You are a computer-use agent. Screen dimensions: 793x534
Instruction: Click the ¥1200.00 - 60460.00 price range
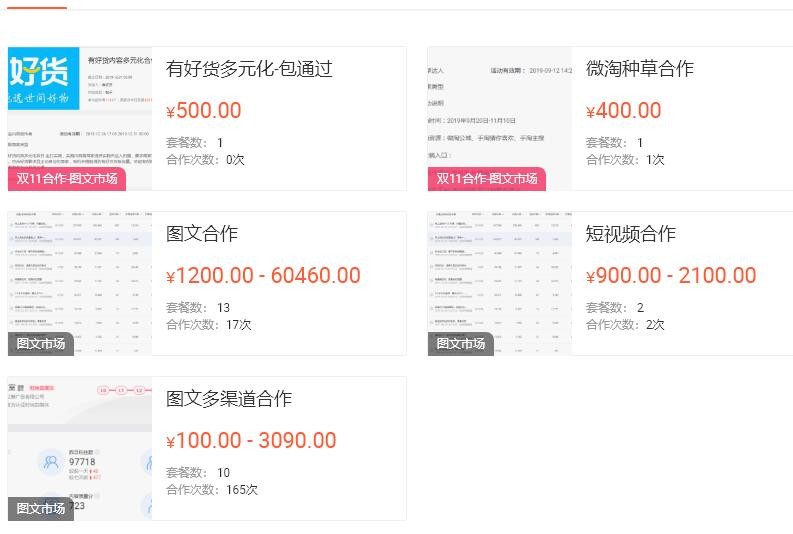(263, 276)
